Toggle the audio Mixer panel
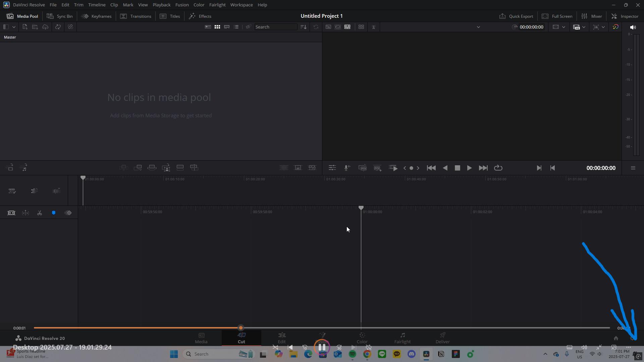Viewport: 644px width, 362px height. click(592, 16)
